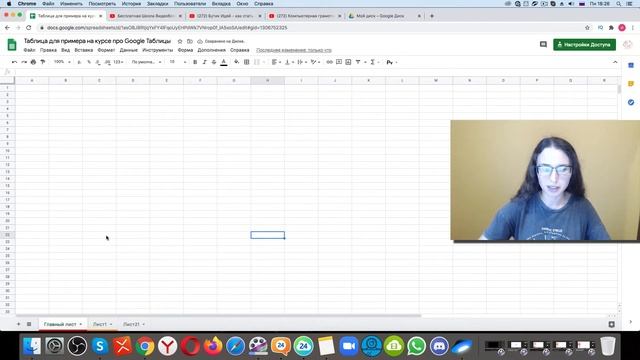This screenshot has height=360, width=640.
Task: Open the Вставка menu
Action: [x=84, y=50]
